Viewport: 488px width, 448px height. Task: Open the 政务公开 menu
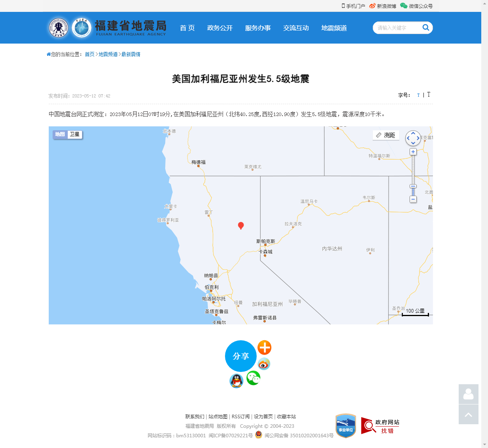220,28
